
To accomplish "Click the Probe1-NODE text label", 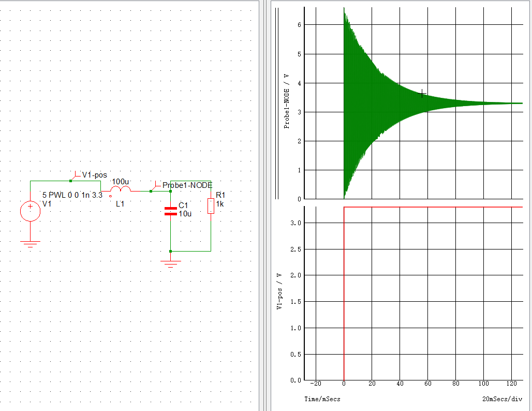I will point(187,185).
